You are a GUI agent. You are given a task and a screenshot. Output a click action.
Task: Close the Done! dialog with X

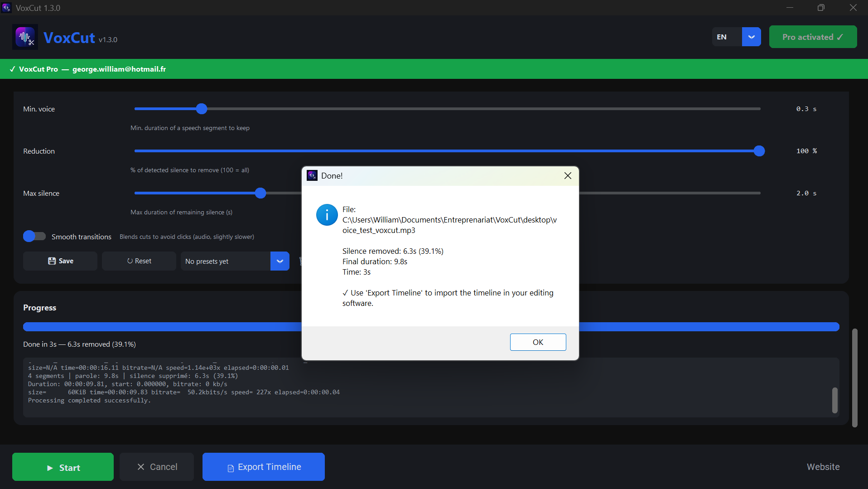[x=568, y=176]
